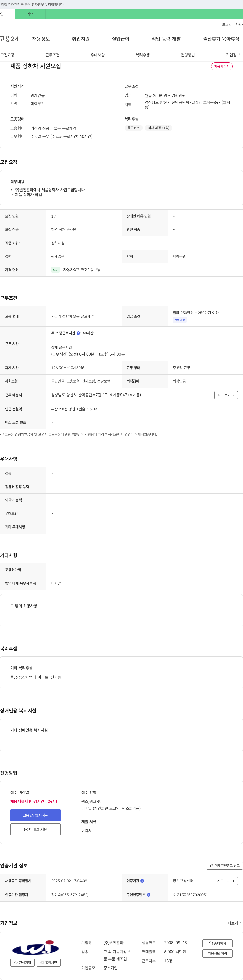Click the 우대 badge beside 자동차운전면허1종보통
The image size is (243, 980).
(x=56, y=270)
